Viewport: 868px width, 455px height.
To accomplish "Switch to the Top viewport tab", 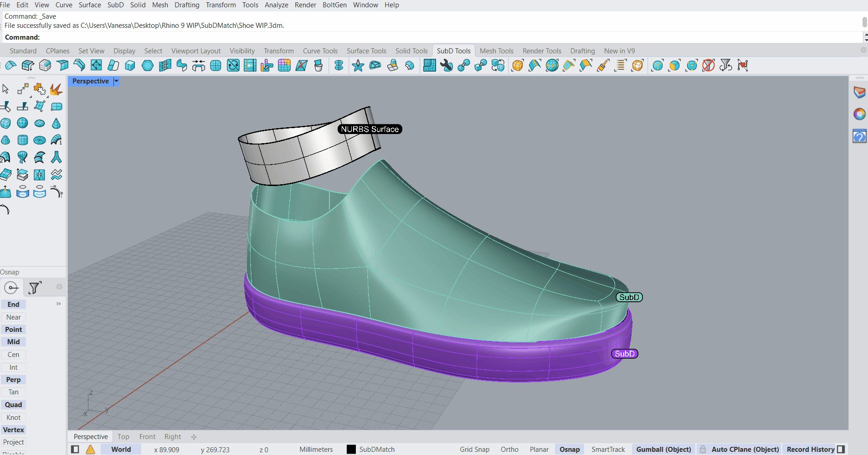I will 123,437.
